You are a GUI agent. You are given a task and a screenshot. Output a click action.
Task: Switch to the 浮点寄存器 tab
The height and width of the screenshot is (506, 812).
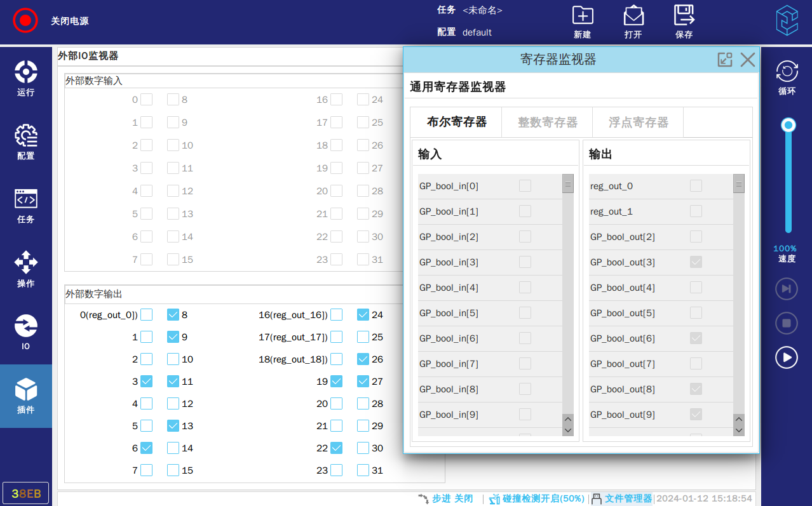click(x=638, y=123)
